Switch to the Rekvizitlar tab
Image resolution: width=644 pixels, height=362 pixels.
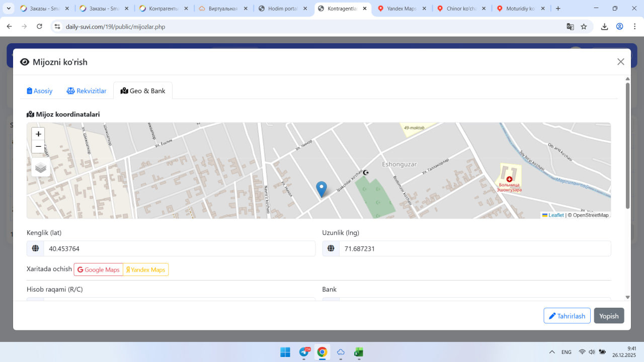87,91
